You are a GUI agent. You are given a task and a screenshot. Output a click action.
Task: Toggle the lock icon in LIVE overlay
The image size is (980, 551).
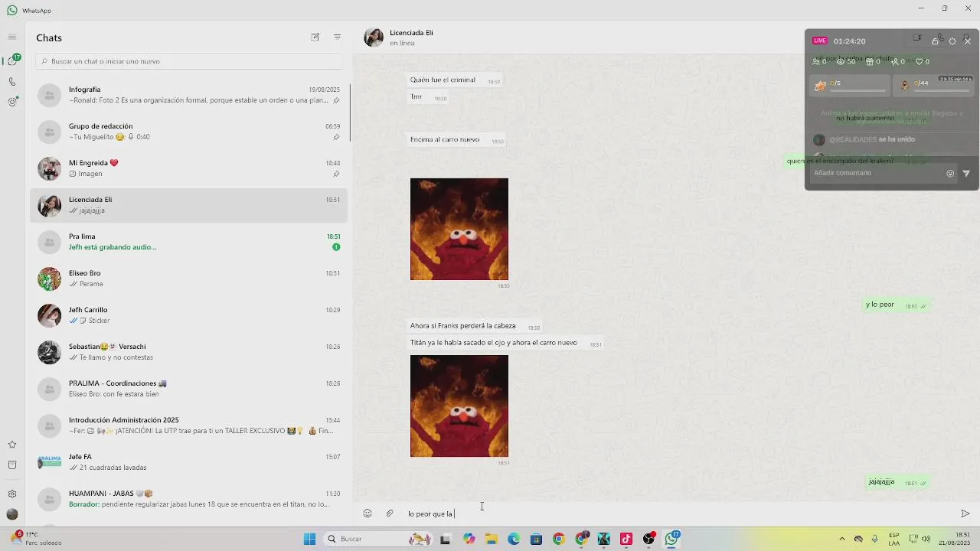click(x=935, y=41)
